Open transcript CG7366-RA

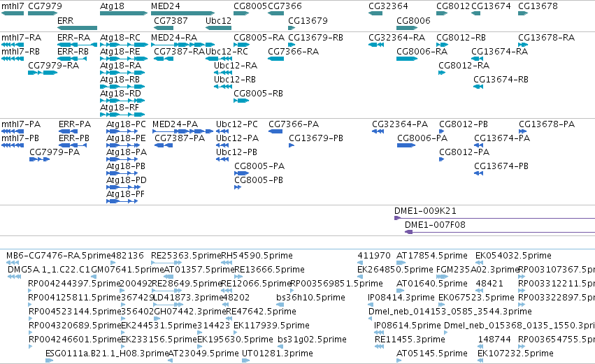tap(294, 52)
